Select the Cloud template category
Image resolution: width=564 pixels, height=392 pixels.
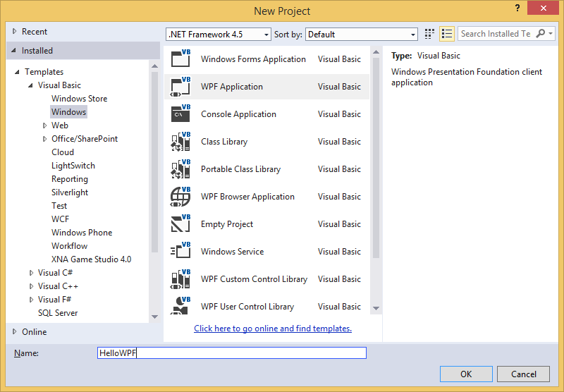pyautogui.click(x=63, y=152)
